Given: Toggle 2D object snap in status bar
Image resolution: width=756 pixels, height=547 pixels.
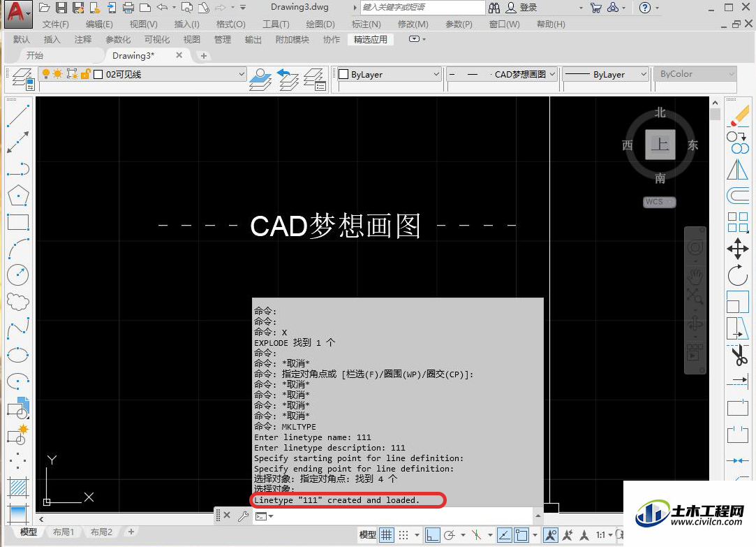Looking at the screenshot, I should (x=521, y=534).
